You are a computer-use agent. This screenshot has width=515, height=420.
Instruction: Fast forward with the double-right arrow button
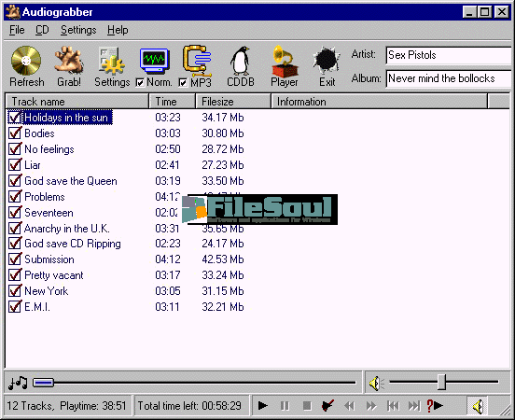pos(371,406)
